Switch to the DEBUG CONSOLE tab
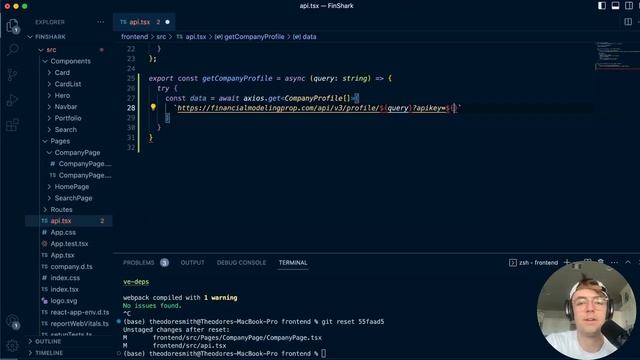This screenshot has width=640, height=360. click(241, 262)
